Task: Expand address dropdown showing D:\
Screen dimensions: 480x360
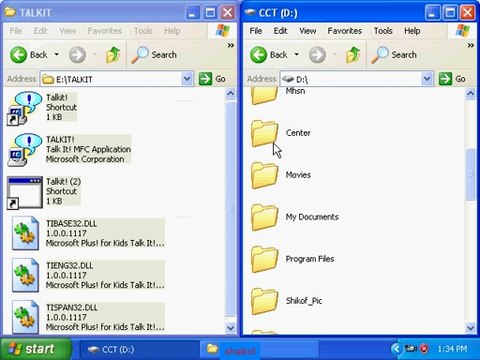Action: 427,79
